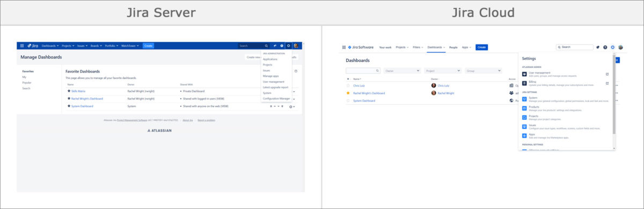Star the Chris Lulz dashboard in Cloud
Viewport: 644px width, 209px height.
(x=348, y=85)
